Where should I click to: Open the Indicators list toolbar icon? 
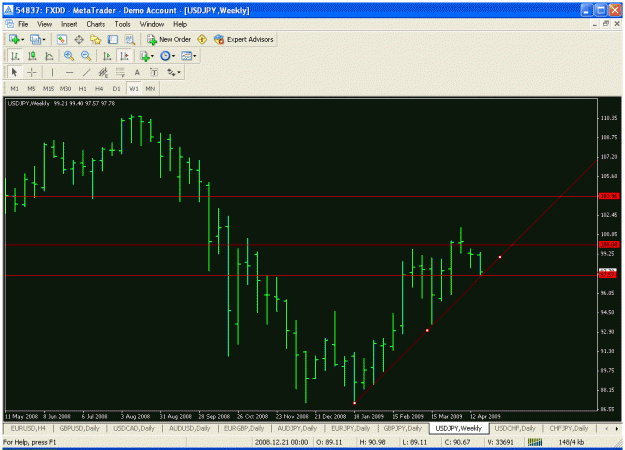coord(145,56)
